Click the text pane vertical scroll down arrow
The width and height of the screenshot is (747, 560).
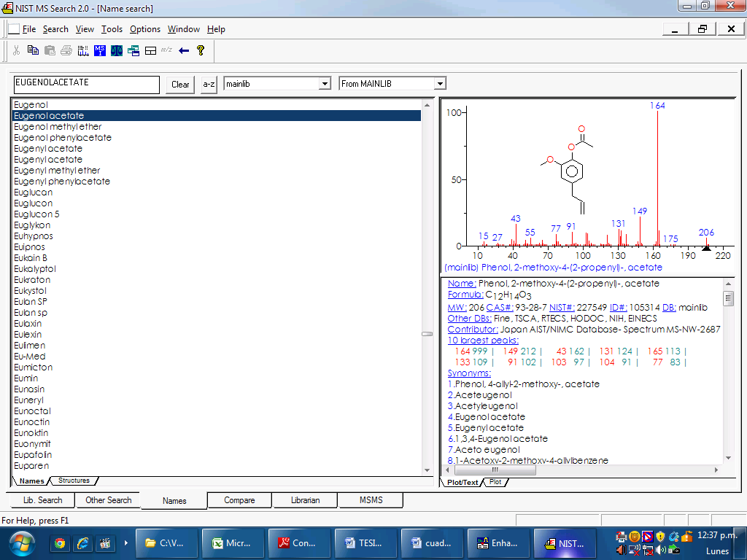(728, 458)
